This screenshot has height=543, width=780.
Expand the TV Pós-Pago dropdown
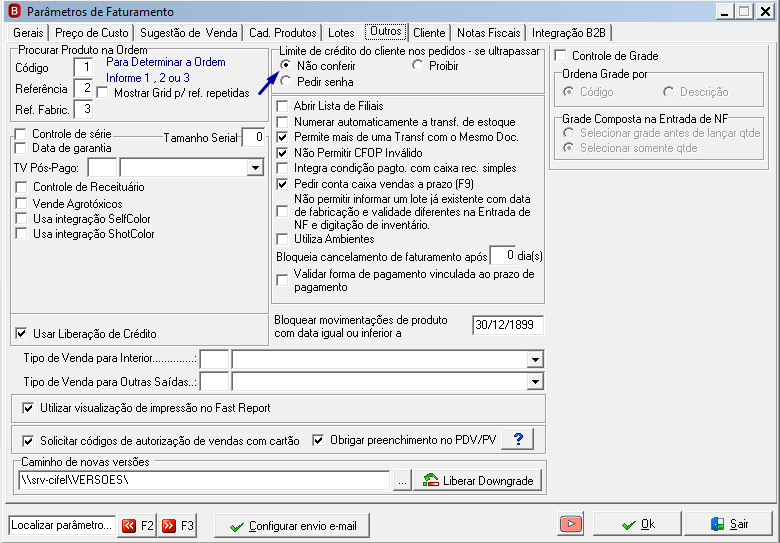click(x=255, y=168)
